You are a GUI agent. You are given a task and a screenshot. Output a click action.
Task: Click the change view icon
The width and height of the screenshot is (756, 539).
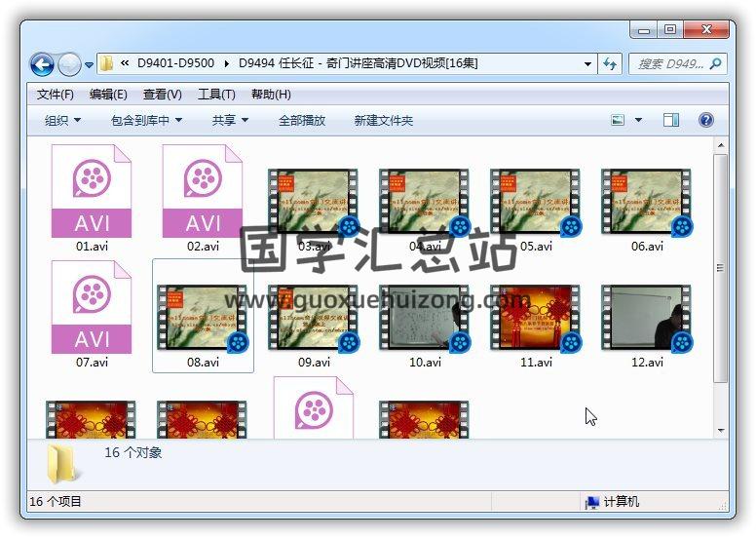618,120
